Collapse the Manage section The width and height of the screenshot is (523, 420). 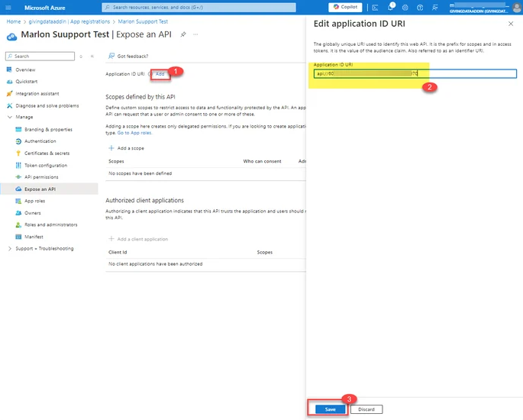(x=10, y=117)
